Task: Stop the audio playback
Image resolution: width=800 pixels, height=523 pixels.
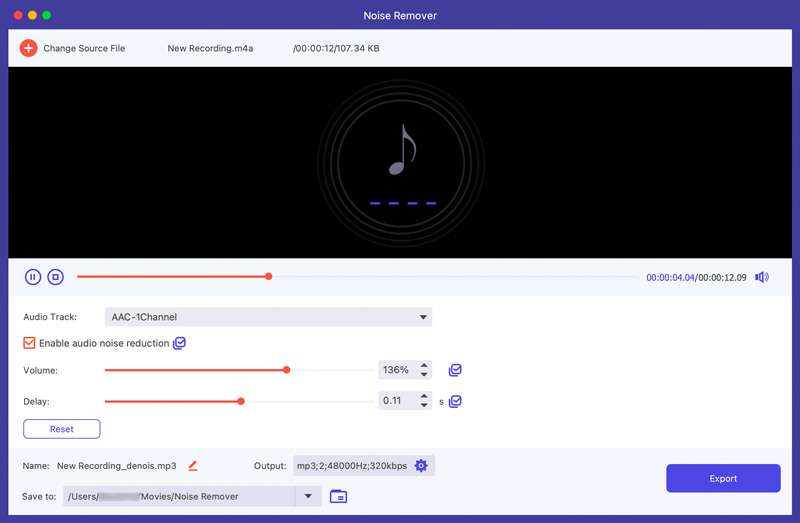Action: (x=56, y=277)
